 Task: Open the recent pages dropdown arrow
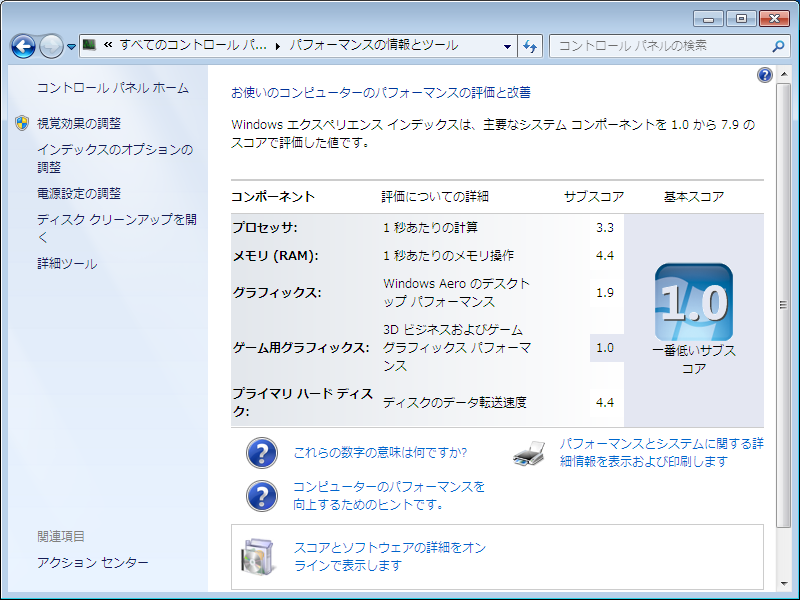(x=71, y=47)
